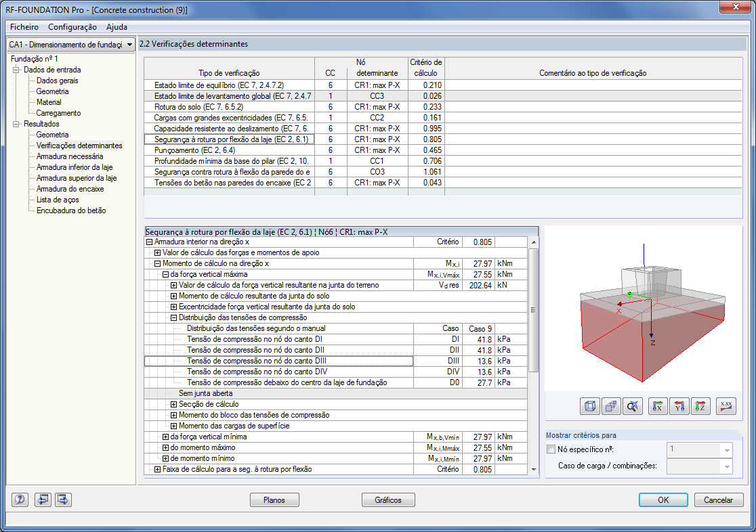Click the 'Comentário ao tipo de verificação' column header

click(x=593, y=68)
